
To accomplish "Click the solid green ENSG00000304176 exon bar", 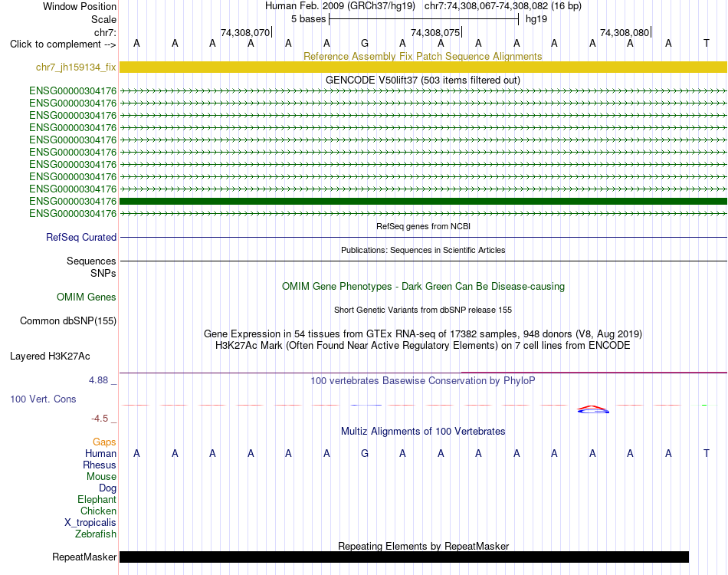I will pos(423,201).
